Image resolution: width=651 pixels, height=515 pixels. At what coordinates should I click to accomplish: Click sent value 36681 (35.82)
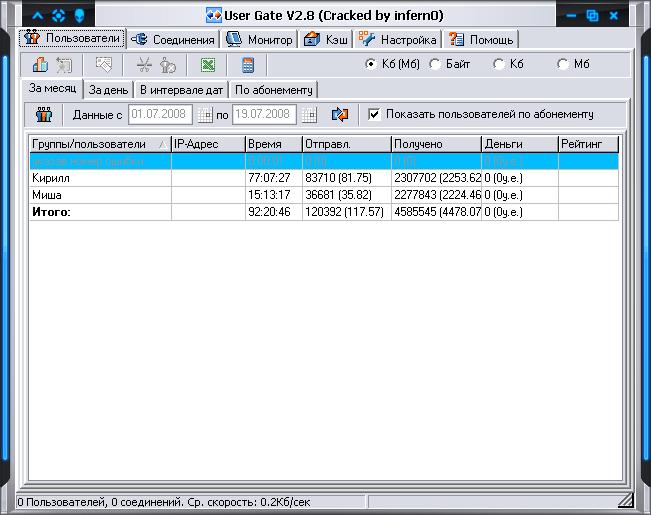[x=338, y=195]
